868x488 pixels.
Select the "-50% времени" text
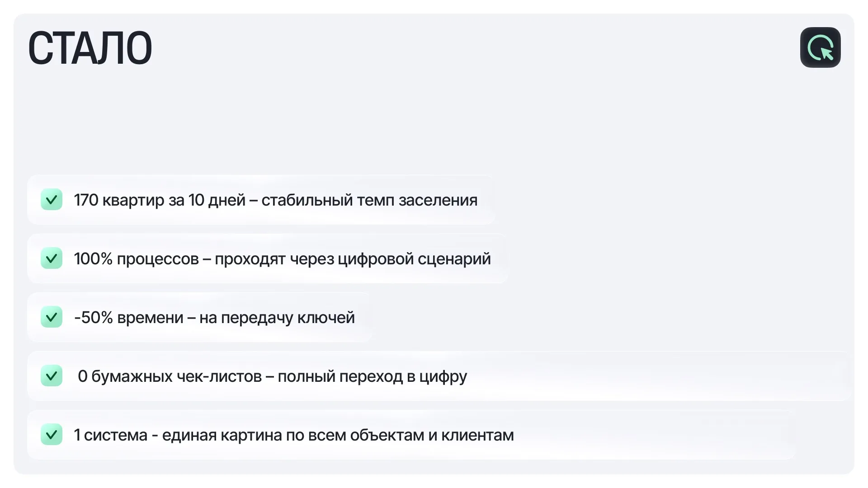click(x=128, y=318)
